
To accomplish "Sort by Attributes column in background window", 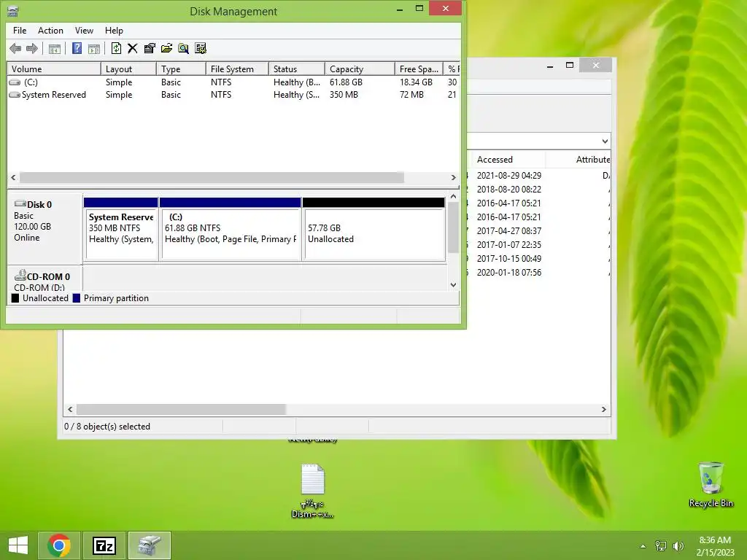I will [x=578, y=160].
